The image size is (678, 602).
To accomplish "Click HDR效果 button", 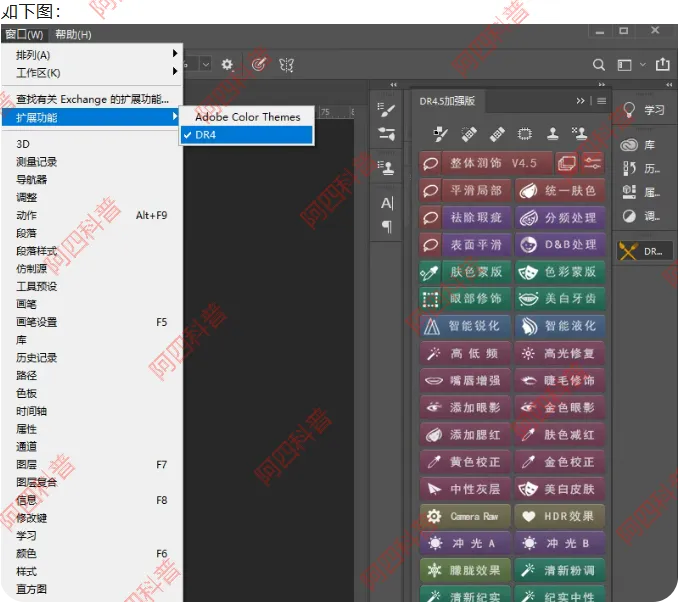I will coord(560,516).
